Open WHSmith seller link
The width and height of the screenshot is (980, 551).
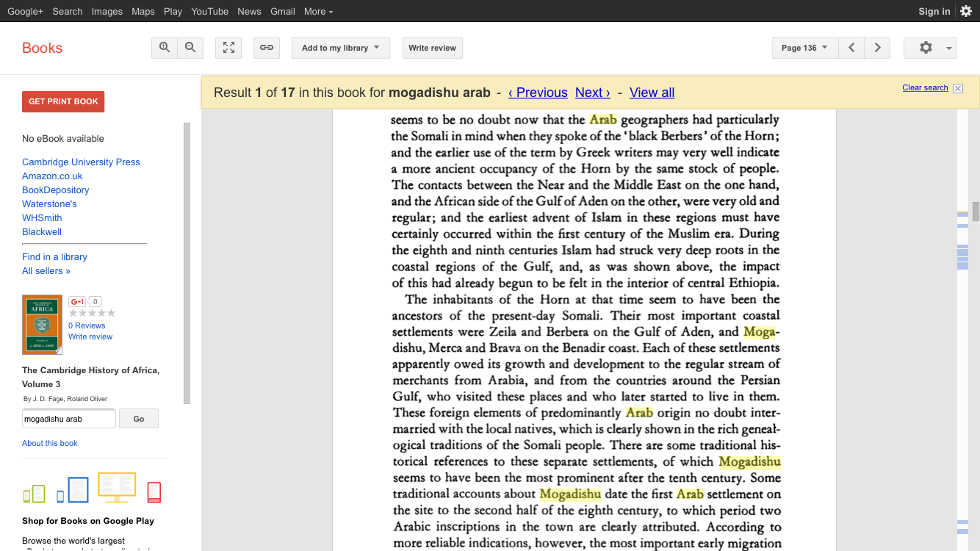pyautogui.click(x=42, y=217)
